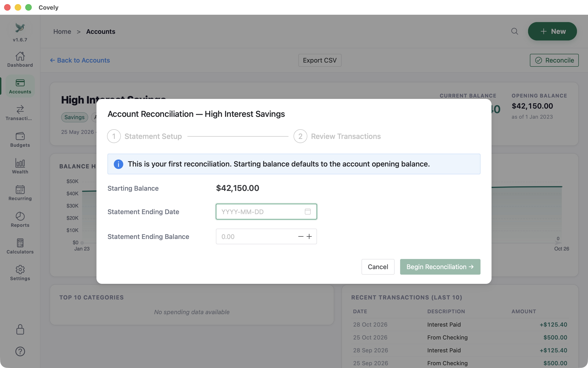Click the 25 Oct 2026 From Checking row
The height and width of the screenshot is (368, 588).
tap(460, 337)
